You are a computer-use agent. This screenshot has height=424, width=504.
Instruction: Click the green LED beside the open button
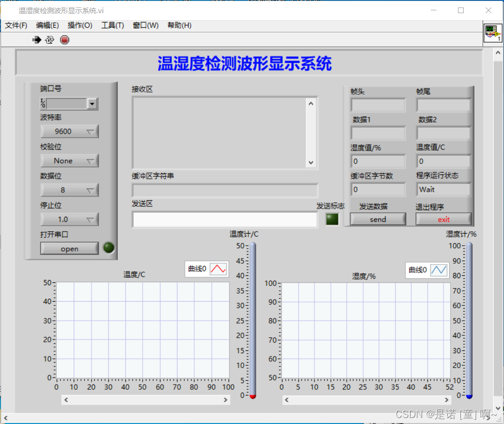click(x=108, y=248)
